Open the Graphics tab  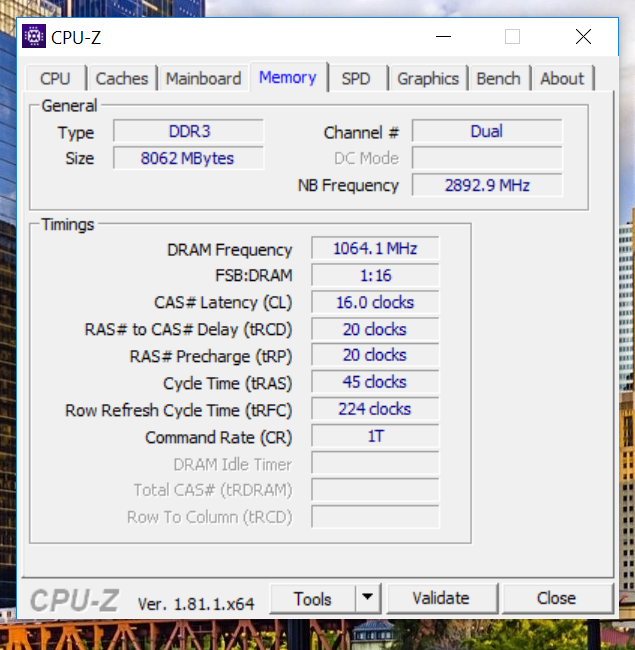tap(428, 78)
